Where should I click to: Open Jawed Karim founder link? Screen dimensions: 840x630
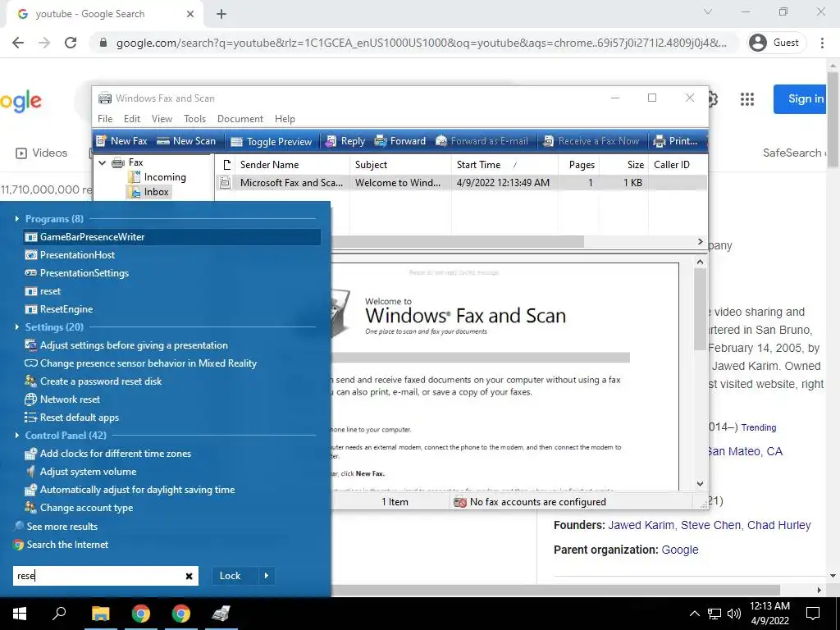coord(641,525)
